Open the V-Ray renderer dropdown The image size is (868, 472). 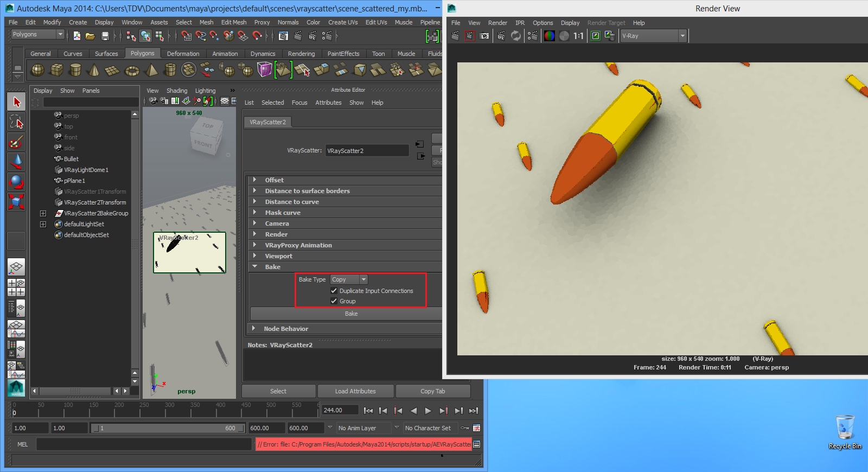pos(654,36)
